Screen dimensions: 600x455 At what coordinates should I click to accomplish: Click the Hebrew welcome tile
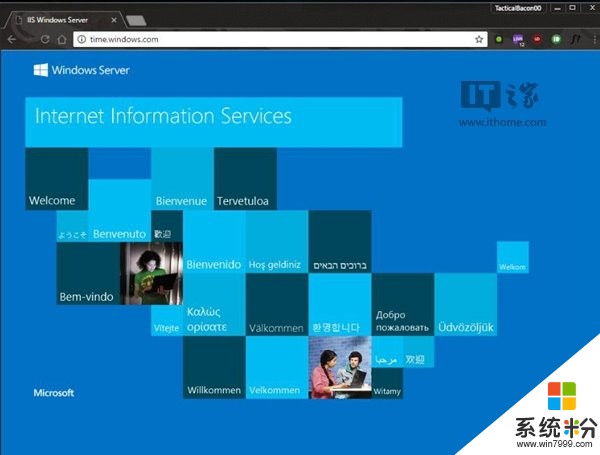(340, 242)
